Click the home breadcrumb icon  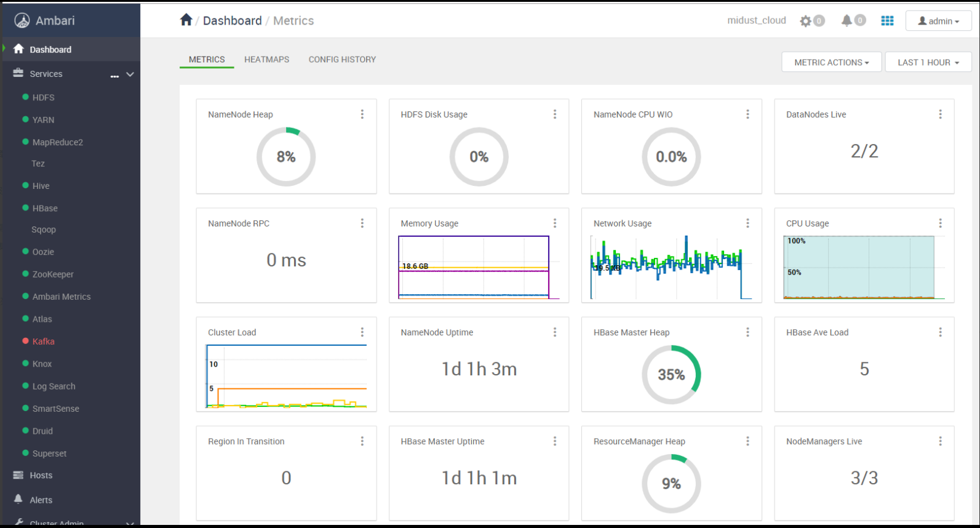186,20
